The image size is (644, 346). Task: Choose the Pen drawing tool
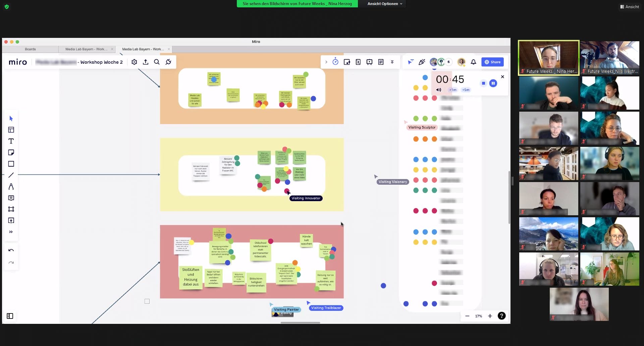[x=11, y=186]
